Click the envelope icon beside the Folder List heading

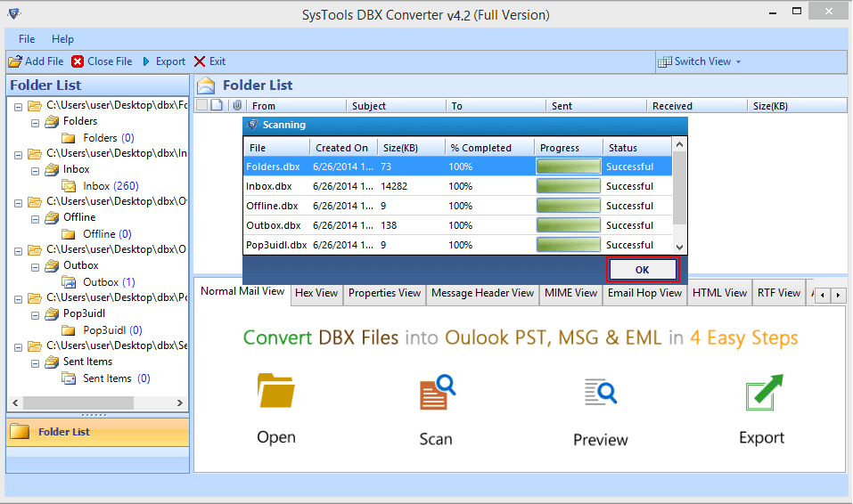tap(206, 85)
